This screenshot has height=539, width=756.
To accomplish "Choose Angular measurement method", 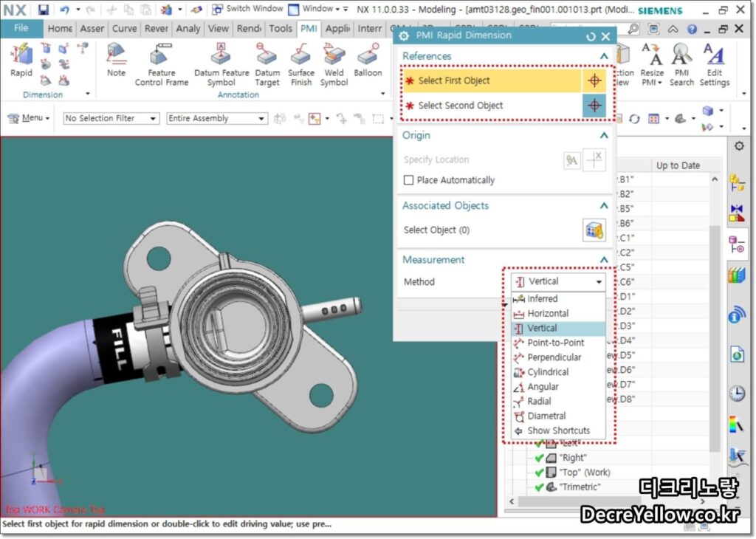I will tap(558, 387).
